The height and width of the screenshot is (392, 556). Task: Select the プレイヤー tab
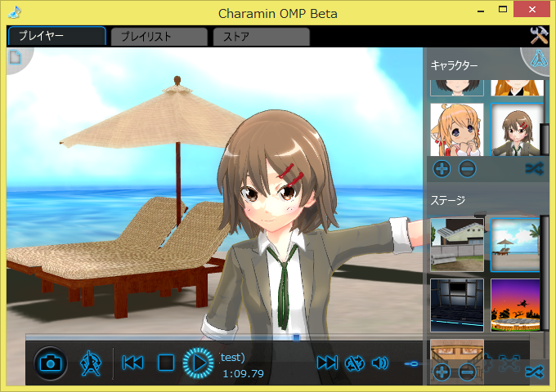[56, 36]
